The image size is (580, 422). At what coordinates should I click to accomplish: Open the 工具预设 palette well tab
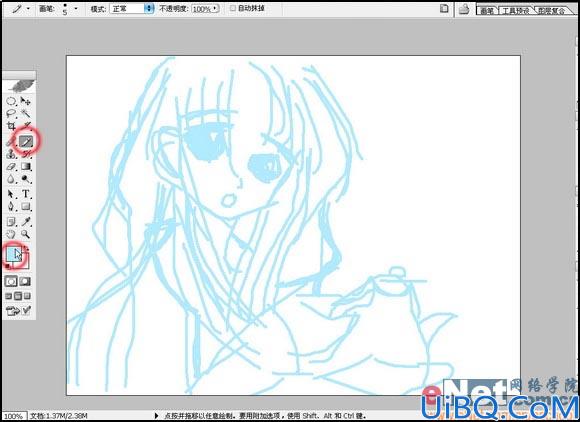click(x=516, y=11)
